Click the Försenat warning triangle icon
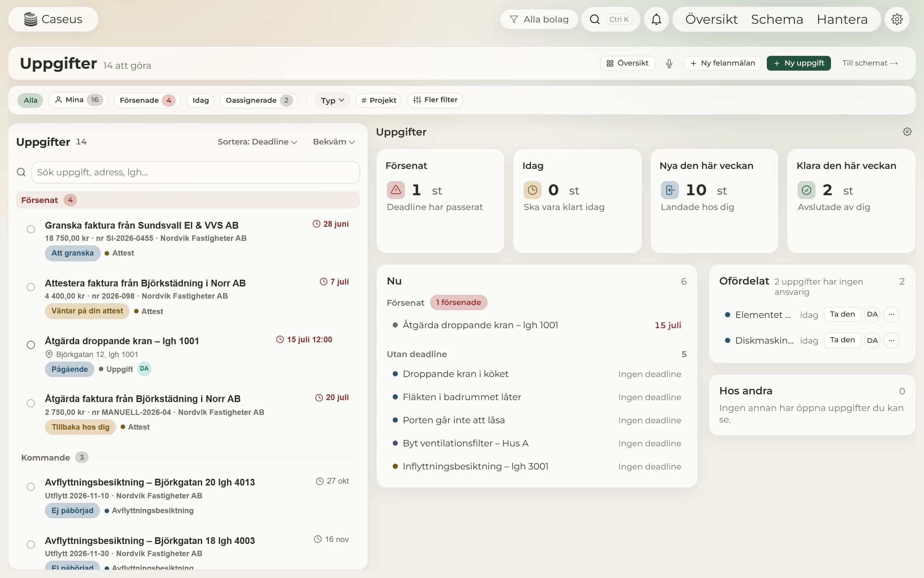 [x=396, y=190]
